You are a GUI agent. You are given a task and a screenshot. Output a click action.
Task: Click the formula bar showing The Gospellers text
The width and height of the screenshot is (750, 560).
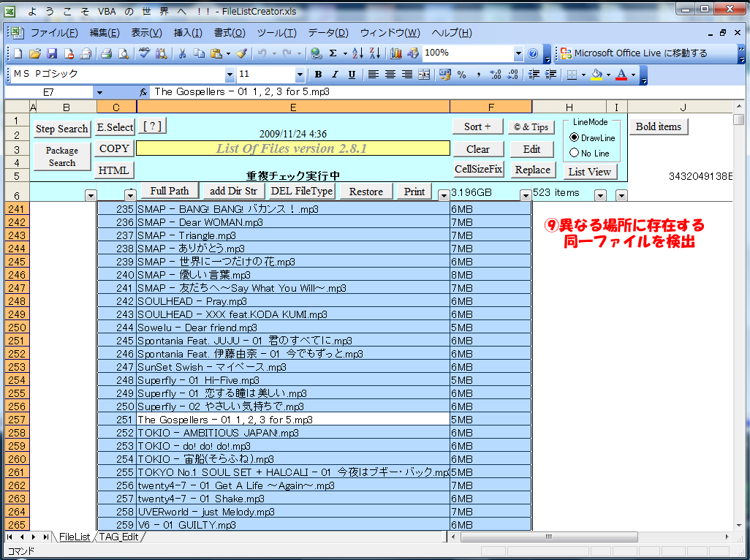pos(445,92)
